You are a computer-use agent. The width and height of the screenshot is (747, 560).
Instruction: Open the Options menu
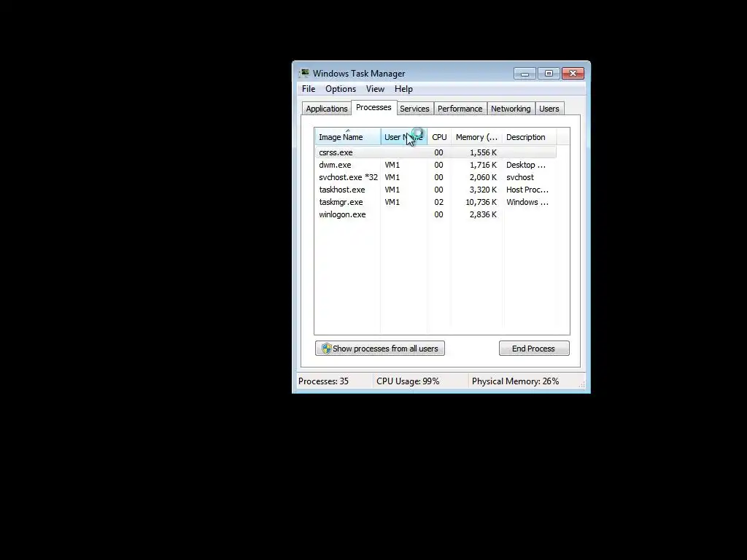[x=341, y=89]
